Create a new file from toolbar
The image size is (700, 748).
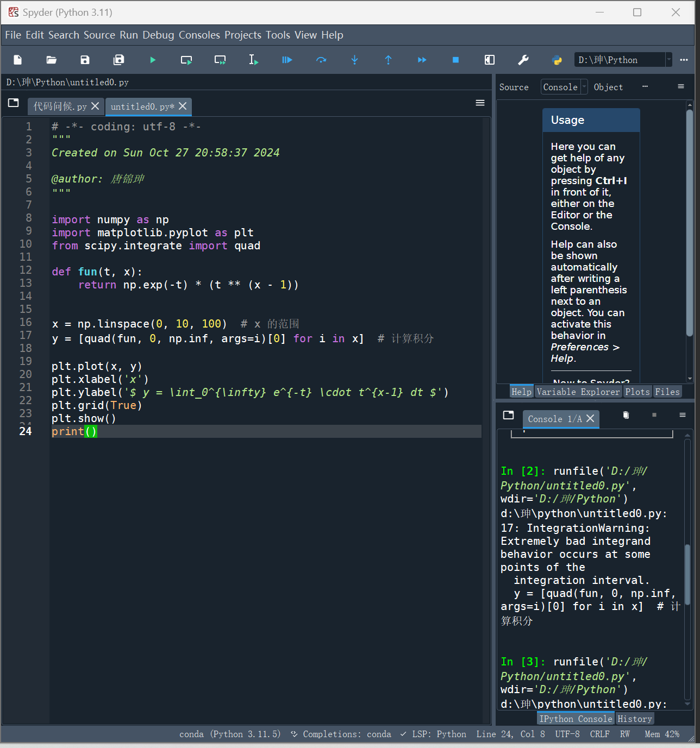pyautogui.click(x=18, y=60)
